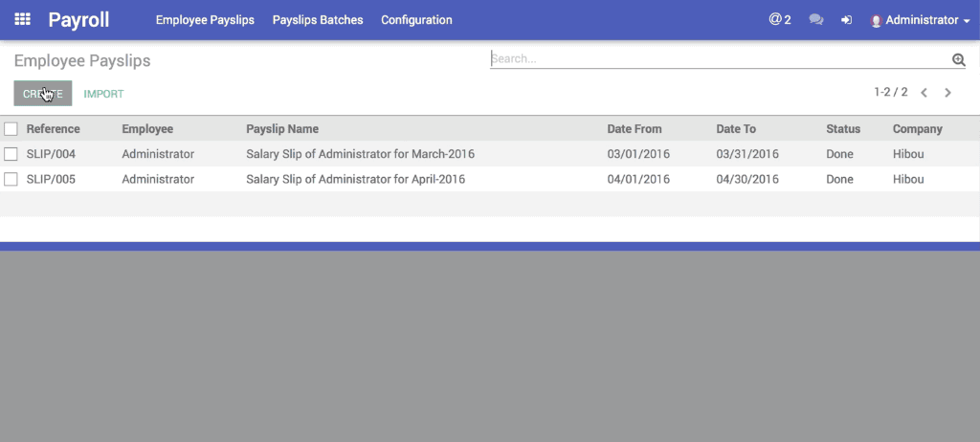
Task: Click Done status of SLIP/004
Action: point(839,154)
